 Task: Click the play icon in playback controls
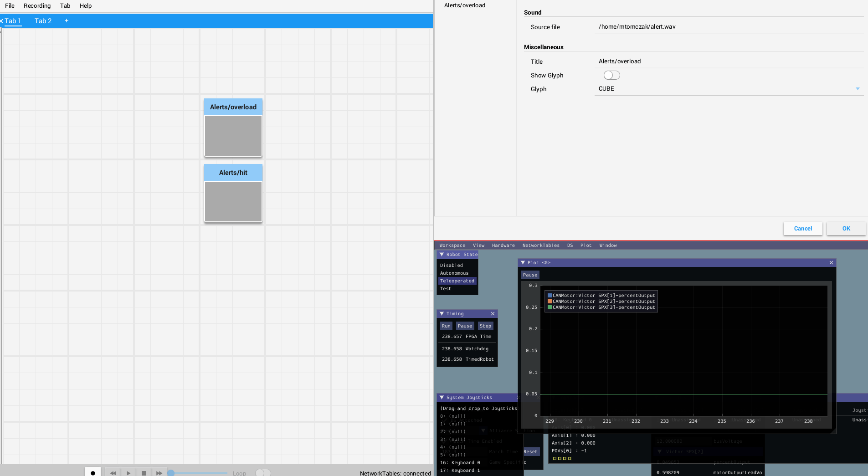pyautogui.click(x=128, y=473)
